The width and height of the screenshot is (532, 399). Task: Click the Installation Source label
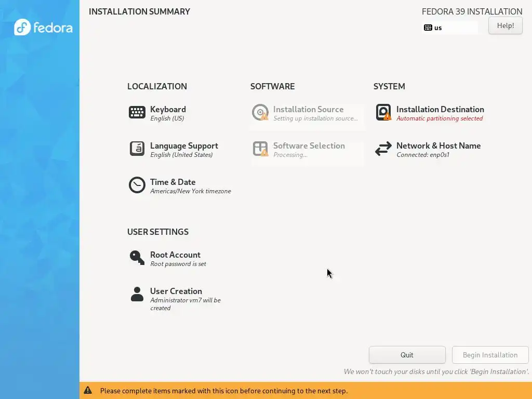pyautogui.click(x=309, y=109)
